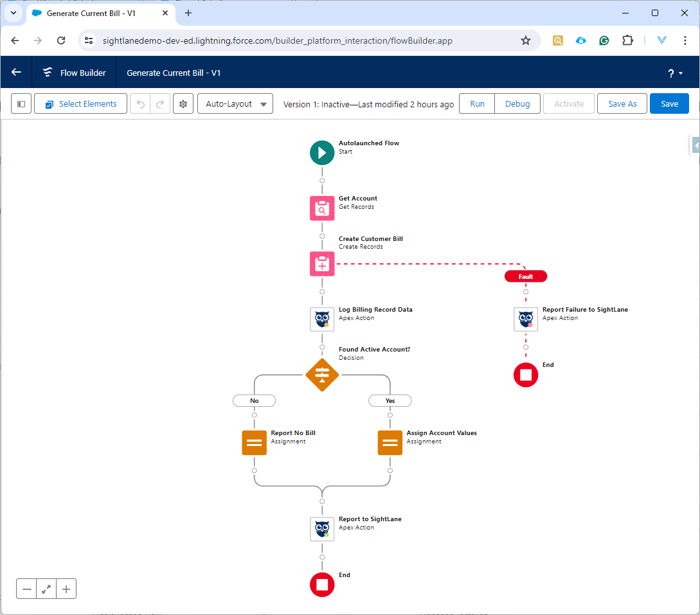This screenshot has width=700, height=615.
Task: Select the Report No Bill assignment icon
Action: pyautogui.click(x=254, y=443)
